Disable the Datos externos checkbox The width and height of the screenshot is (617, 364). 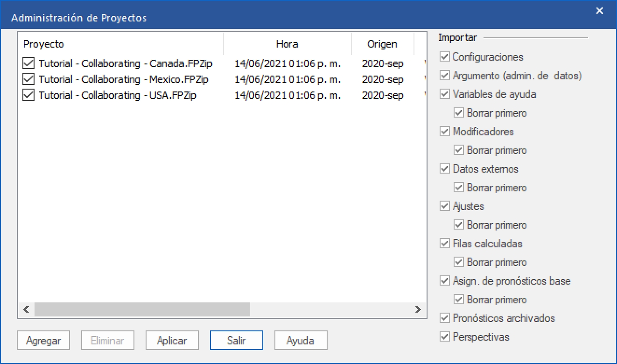pos(445,169)
